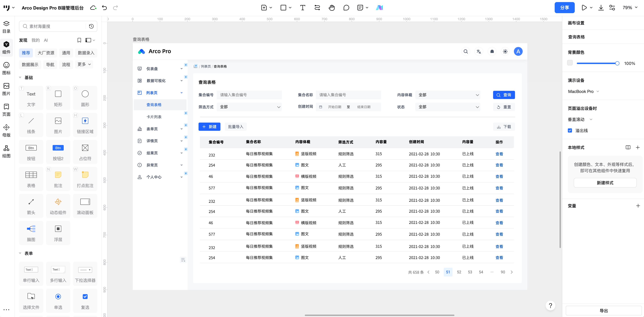Switch to the 我的 tab

click(x=35, y=40)
